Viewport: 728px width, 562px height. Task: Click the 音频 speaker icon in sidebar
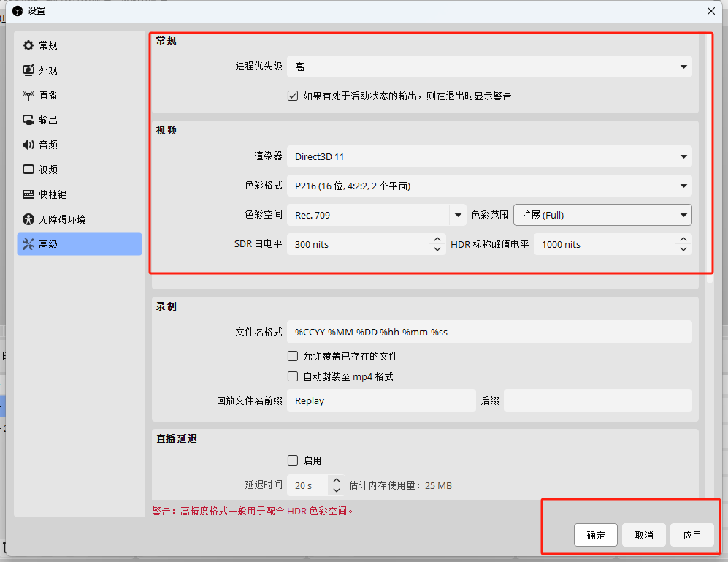coord(28,145)
